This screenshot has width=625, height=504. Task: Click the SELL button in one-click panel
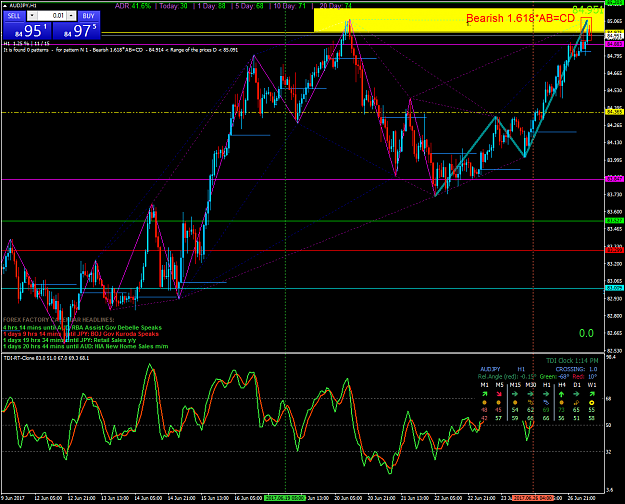[x=14, y=16]
